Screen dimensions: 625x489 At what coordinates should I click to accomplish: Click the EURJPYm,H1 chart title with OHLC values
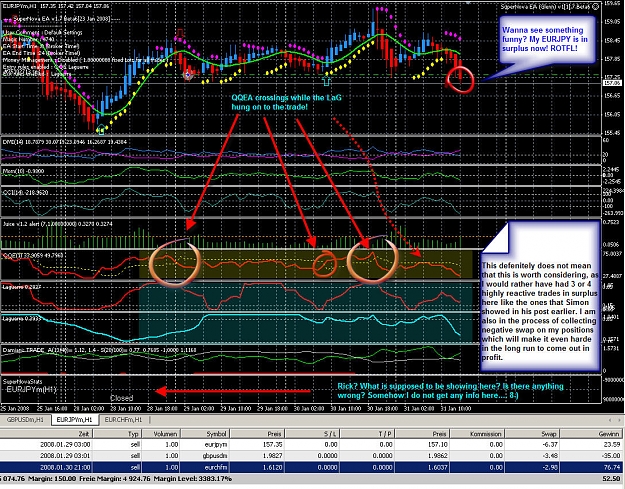coord(55,6)
